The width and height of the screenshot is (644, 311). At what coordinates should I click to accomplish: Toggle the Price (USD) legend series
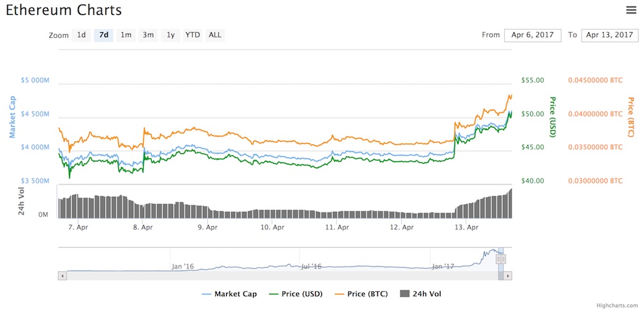click(x=296, y=294)
